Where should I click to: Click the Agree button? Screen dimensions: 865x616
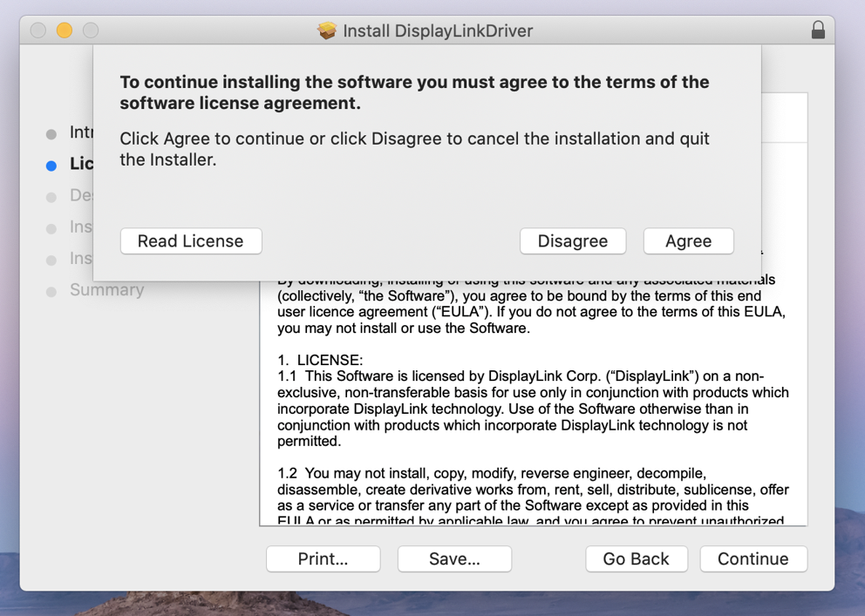coord(689,241)
